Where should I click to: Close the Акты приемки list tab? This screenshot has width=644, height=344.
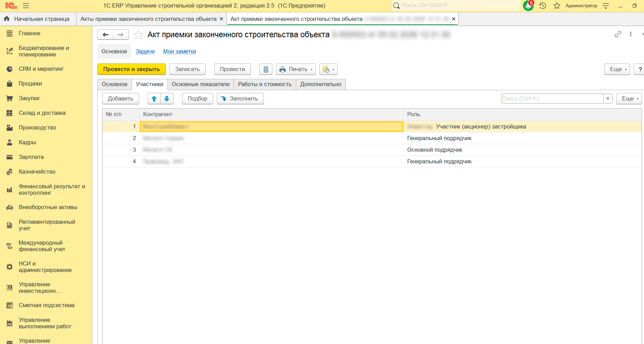coord(221,19)
